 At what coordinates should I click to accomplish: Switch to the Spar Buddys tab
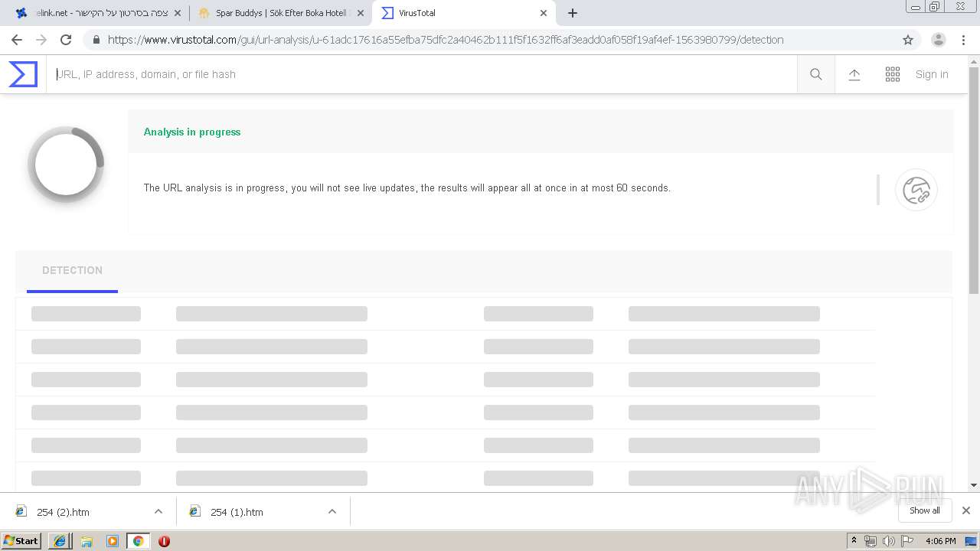coord(280,13)
